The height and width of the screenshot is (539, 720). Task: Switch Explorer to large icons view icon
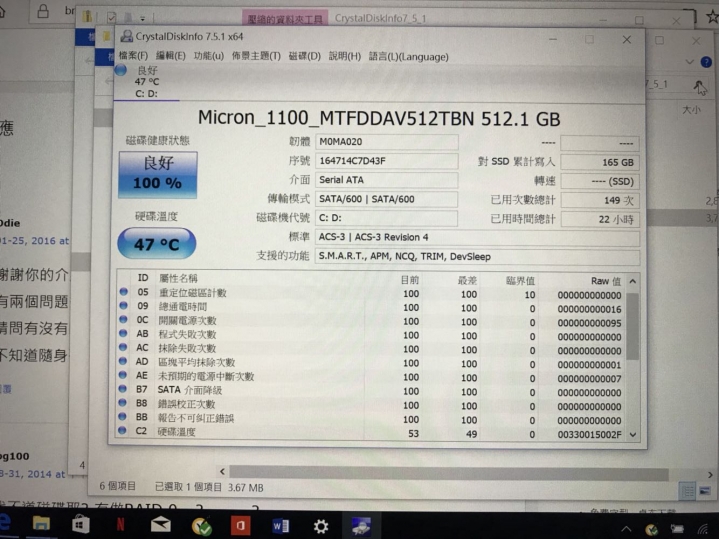click(705, 492)
